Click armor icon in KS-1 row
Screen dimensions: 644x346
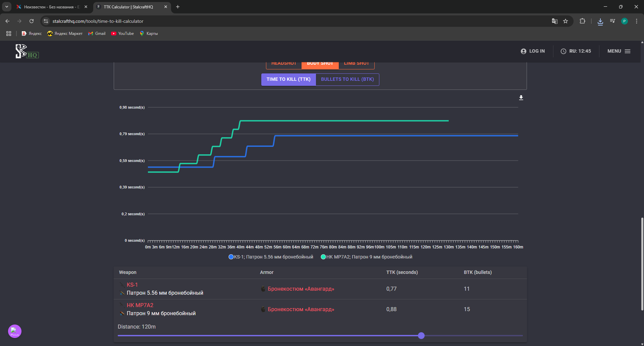[x=263, y=289]
